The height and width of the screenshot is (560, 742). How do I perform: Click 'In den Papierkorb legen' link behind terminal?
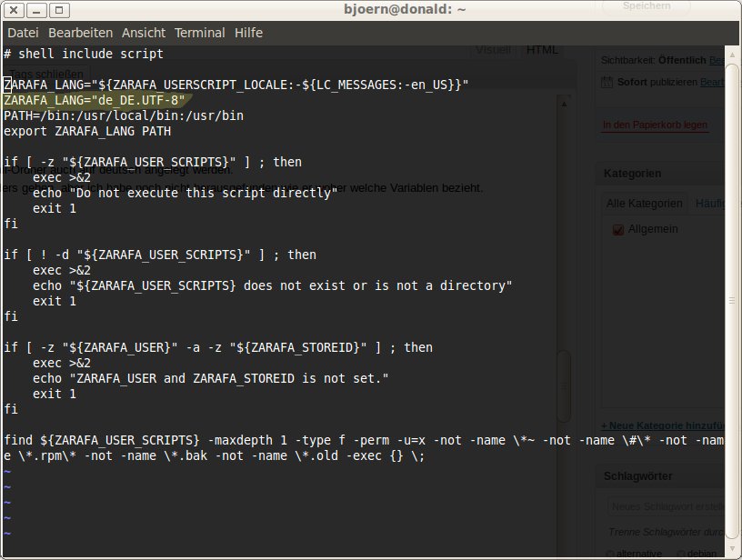pyautogui.click(x=655, y=125)
